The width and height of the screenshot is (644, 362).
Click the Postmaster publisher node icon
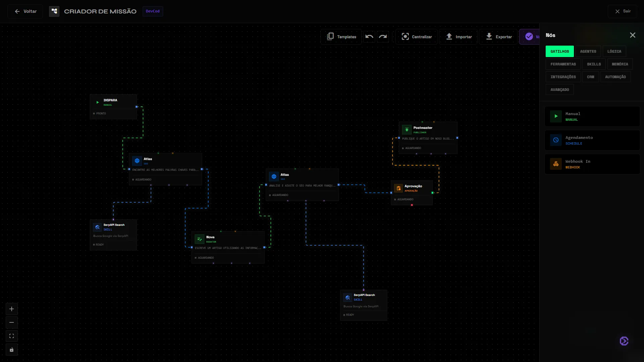[x=407, y=130]
